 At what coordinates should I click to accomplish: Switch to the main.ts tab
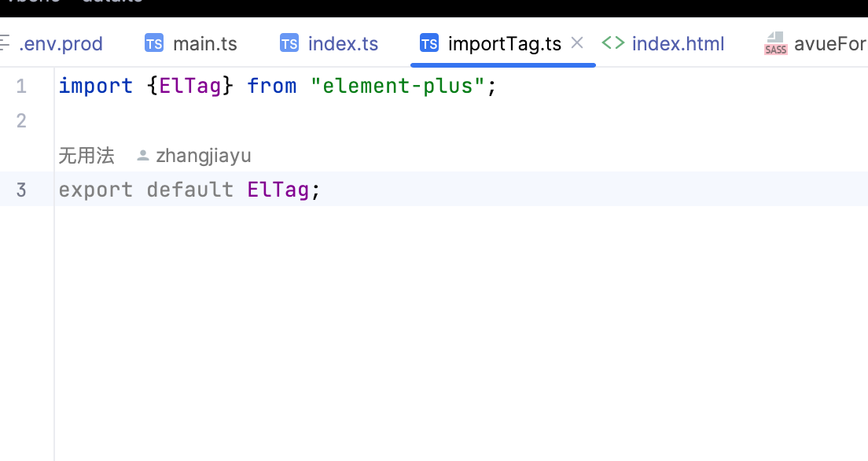(204, 44)
